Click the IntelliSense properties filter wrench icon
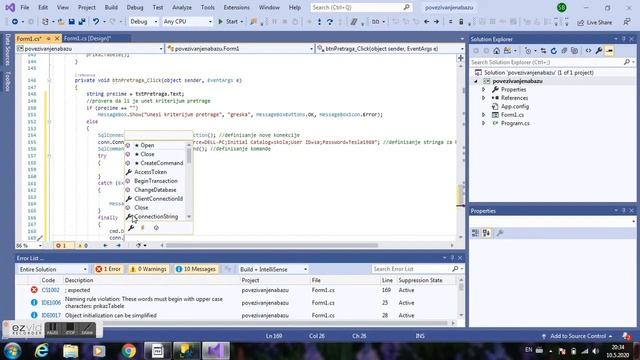The image size is (640, 360). point(131,228)
